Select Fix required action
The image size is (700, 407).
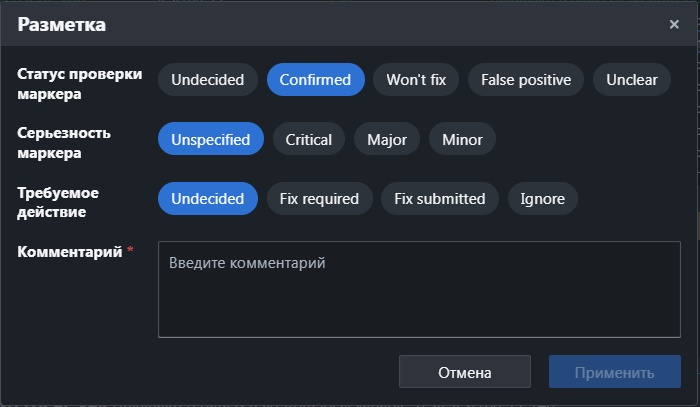point(319,198)
